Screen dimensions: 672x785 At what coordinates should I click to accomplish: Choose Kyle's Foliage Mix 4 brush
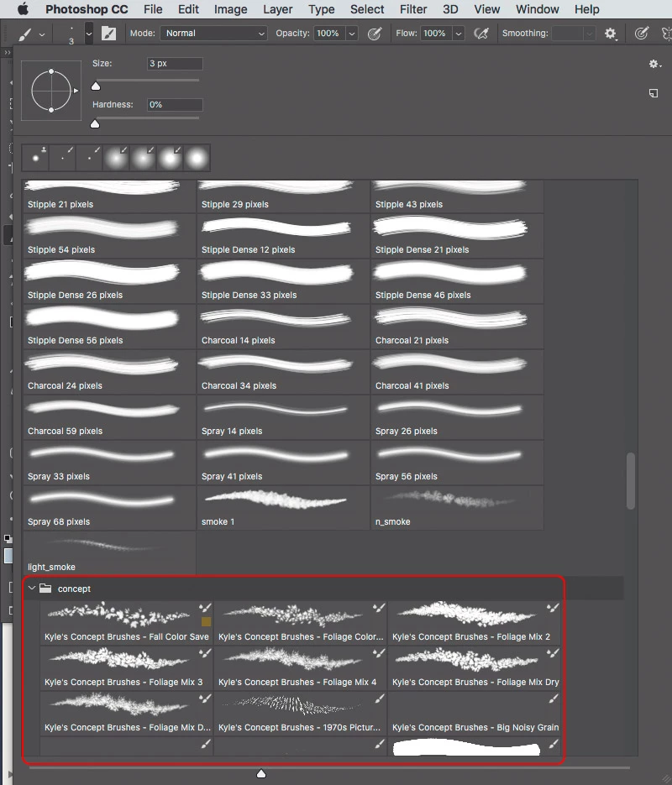[301, 668]
